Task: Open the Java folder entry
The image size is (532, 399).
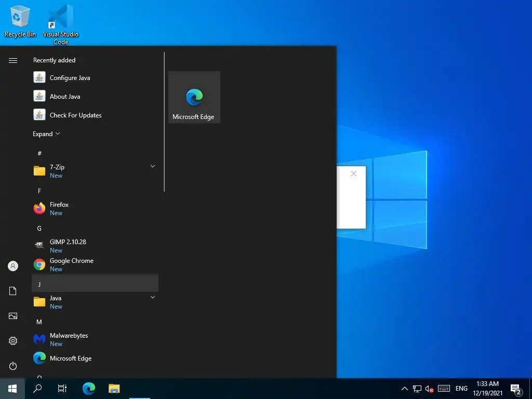Action: (x=95, y=302)
